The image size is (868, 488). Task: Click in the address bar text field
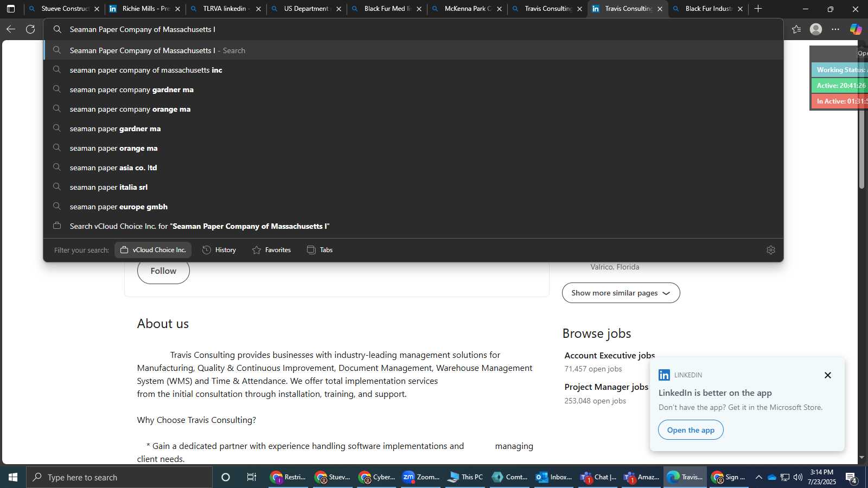[x=413, y=29]
